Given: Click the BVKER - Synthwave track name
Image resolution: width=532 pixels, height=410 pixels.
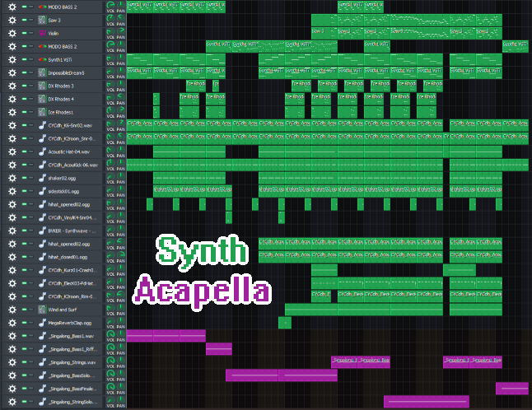Looking at the screenshot, I should point(72,231).
